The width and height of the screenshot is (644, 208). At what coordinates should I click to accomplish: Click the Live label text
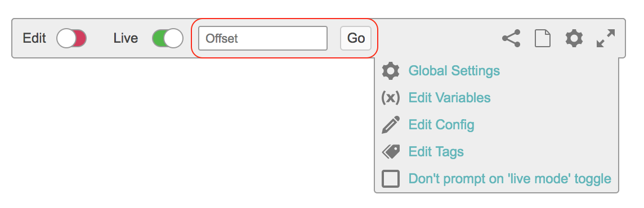tap(126, 39)
